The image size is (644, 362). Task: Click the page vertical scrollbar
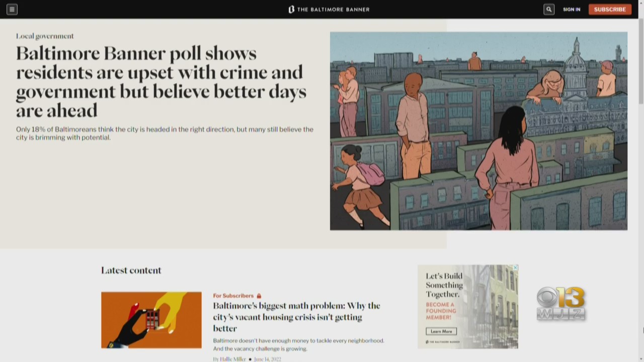point(641,190)
